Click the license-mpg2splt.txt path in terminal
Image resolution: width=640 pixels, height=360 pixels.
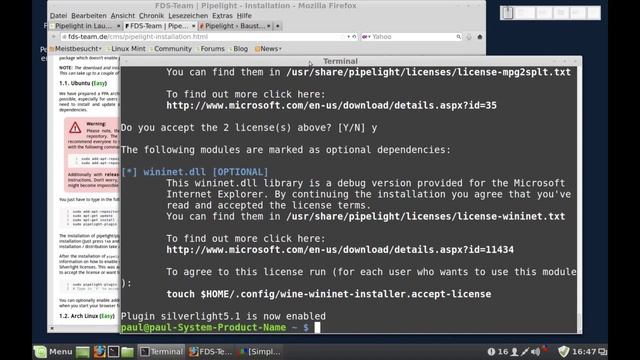pyautogui.click(x=429, y=72)
